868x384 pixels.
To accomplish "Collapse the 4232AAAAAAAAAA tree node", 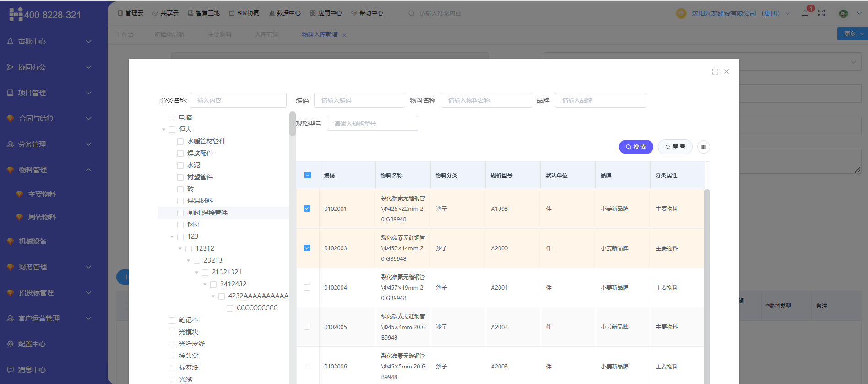I will pyautogui.click(x=213, y=296).
